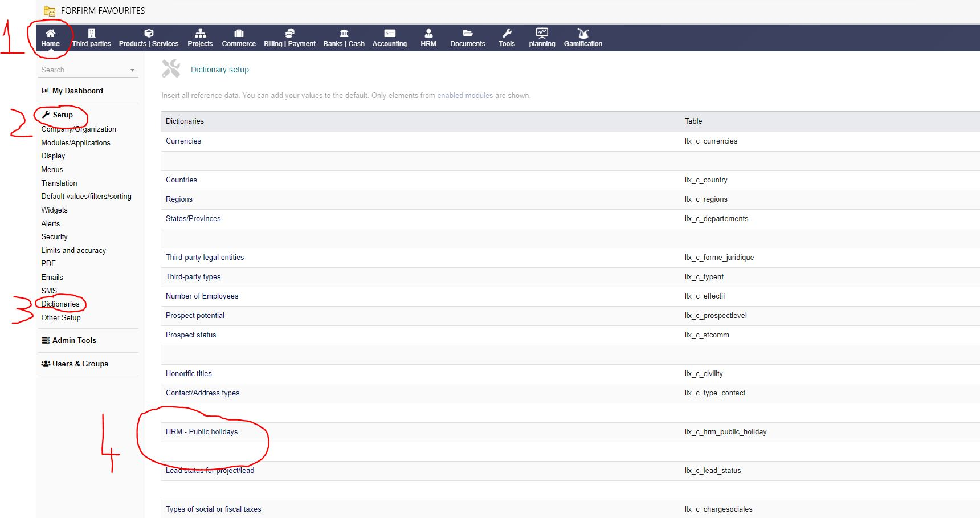This screenshot has height=518, width=980.
Task: Open the Commerce suitcase icon
Action: click(x=239, y=33)
